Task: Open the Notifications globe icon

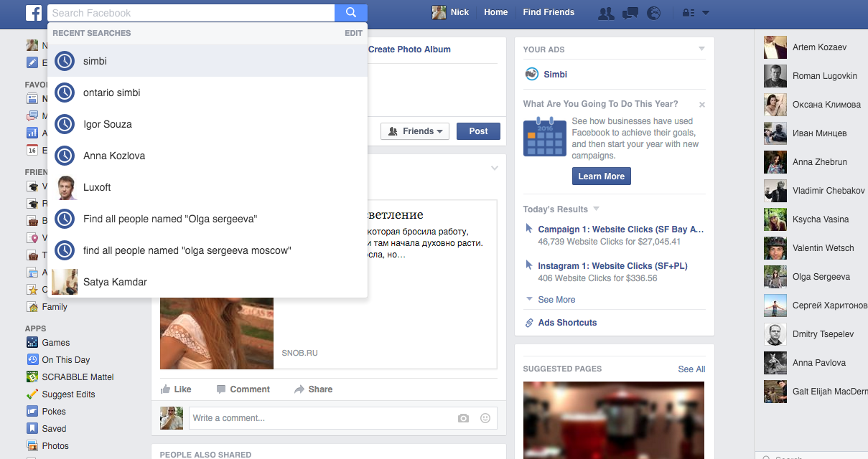Action: point(653,13)
